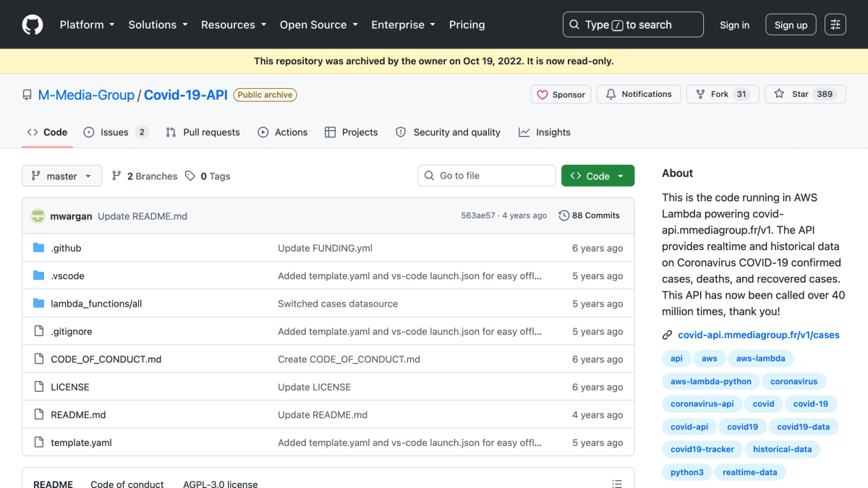
Task: Click the .gitignore file icon
Action: click(x=39, y=331)
